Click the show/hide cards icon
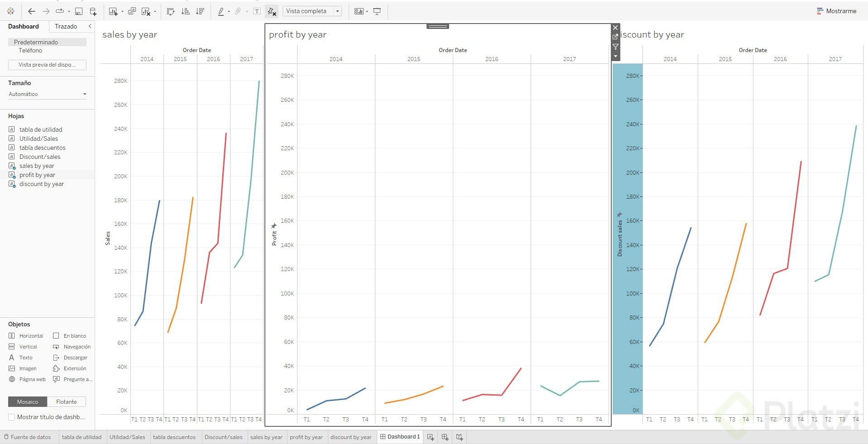Screen dimensions: 868x444 click(x=359, y=11)
